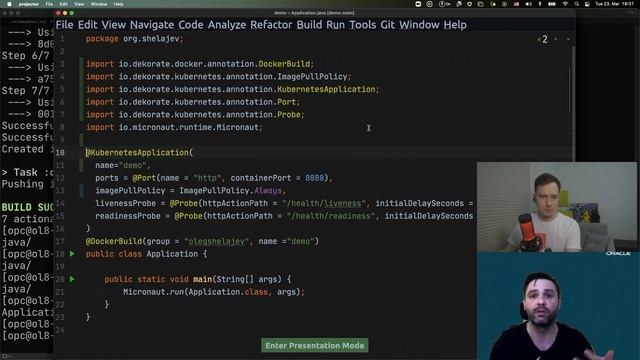Screen dimensions: 640x360
Task: Click 'package org.shelajev;' text
Action: [135, 39]
